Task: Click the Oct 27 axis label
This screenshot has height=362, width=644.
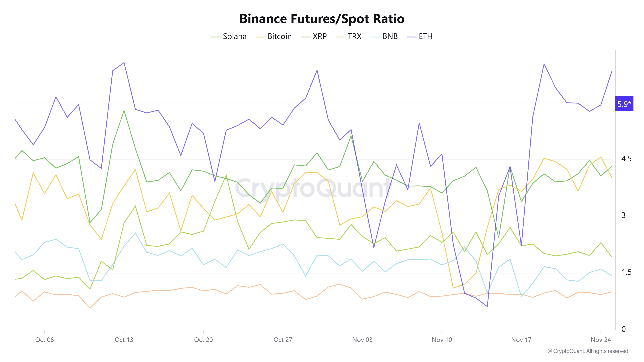Action: [x=283, y=340]
